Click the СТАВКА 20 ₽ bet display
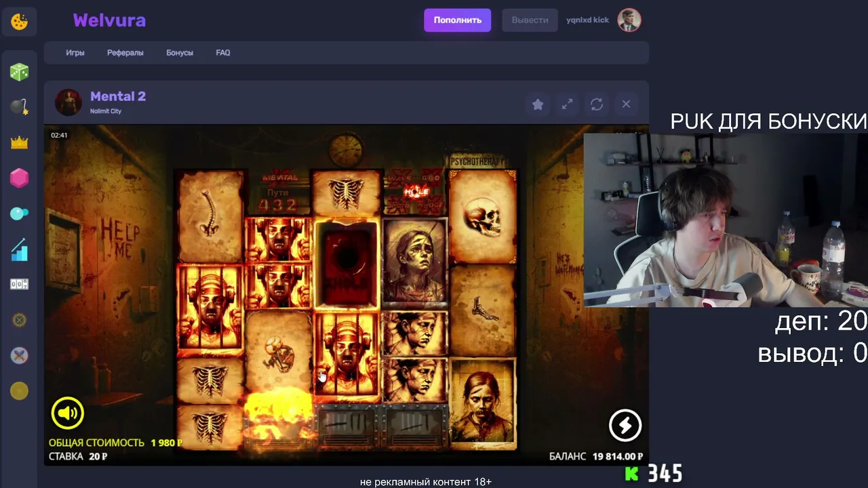The image size is (868, 488). (78, 457)
